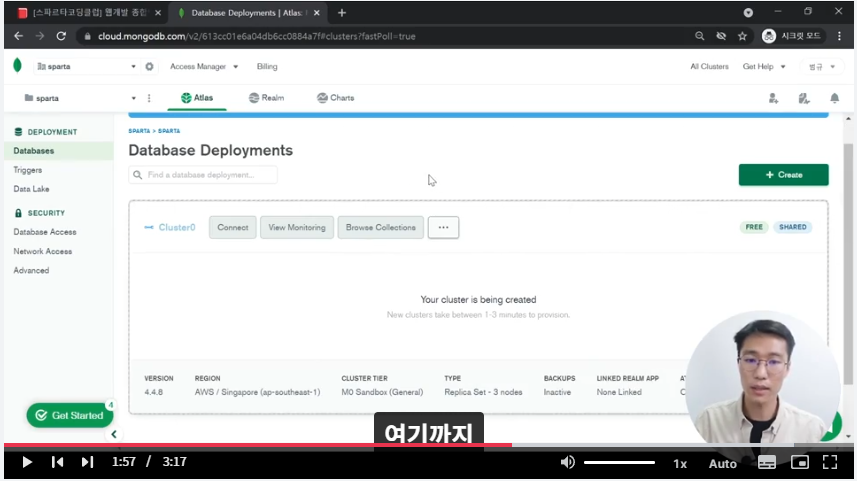
Task: Expand Get Help dropdown
Action: [x=764, y=66]
